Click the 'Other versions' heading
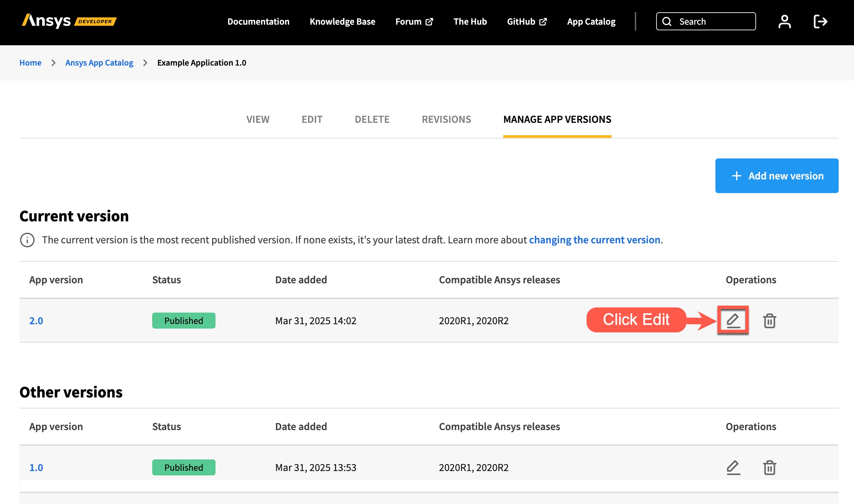The image size is (854, 504). pos(71,392)
